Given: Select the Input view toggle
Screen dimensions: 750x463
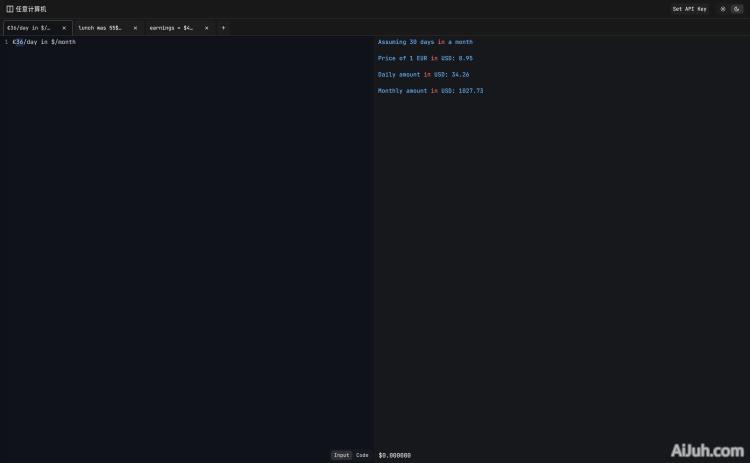Looking at the screenshot, I should [342, 455].
